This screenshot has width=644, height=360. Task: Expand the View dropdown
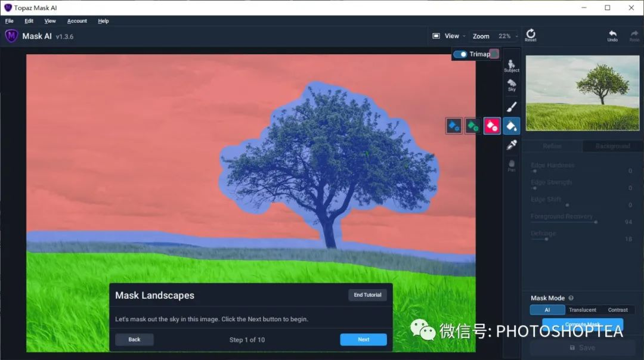455,36
